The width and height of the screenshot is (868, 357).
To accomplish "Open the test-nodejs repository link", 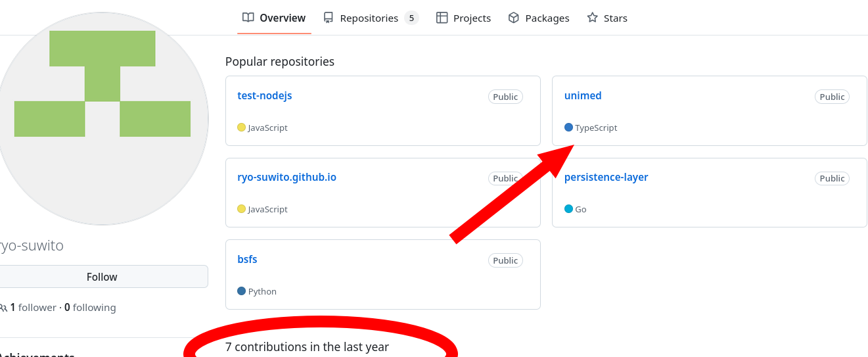I will point(265,95).
